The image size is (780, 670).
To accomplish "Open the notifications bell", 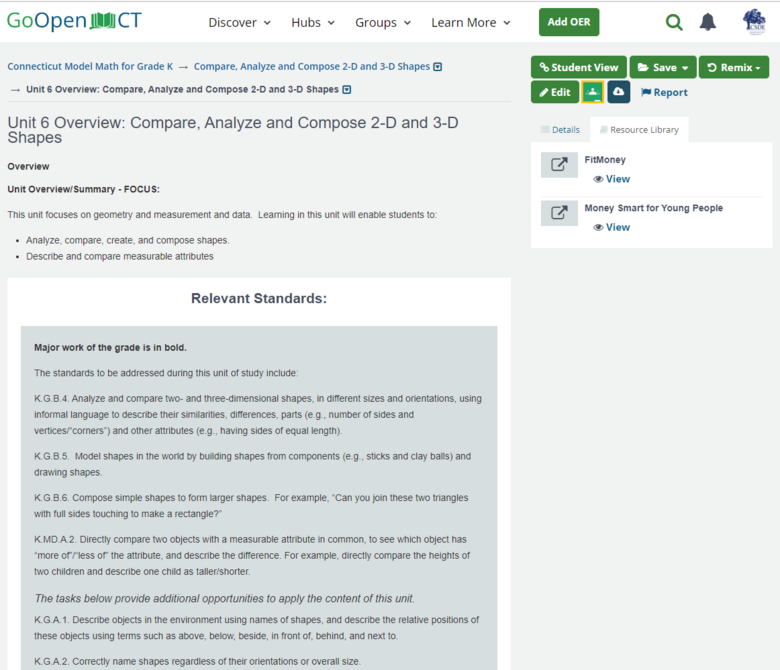I will (x=707, y=22).
